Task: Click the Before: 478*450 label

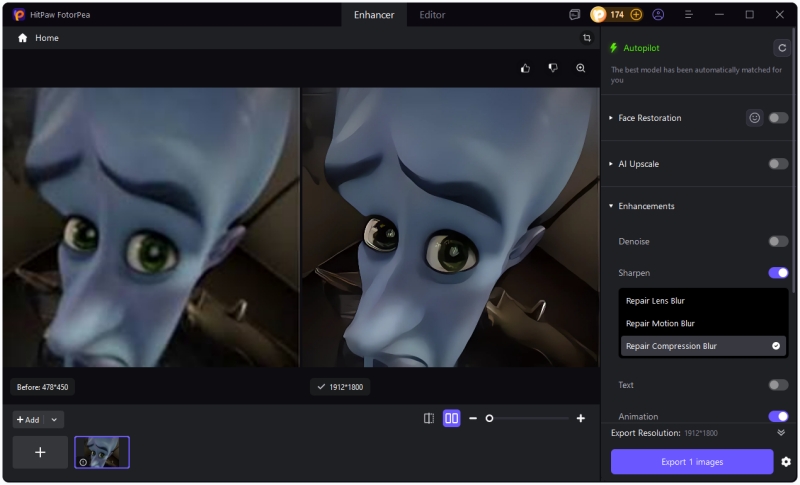Action: pyautogui.click(x=42, y=387)
